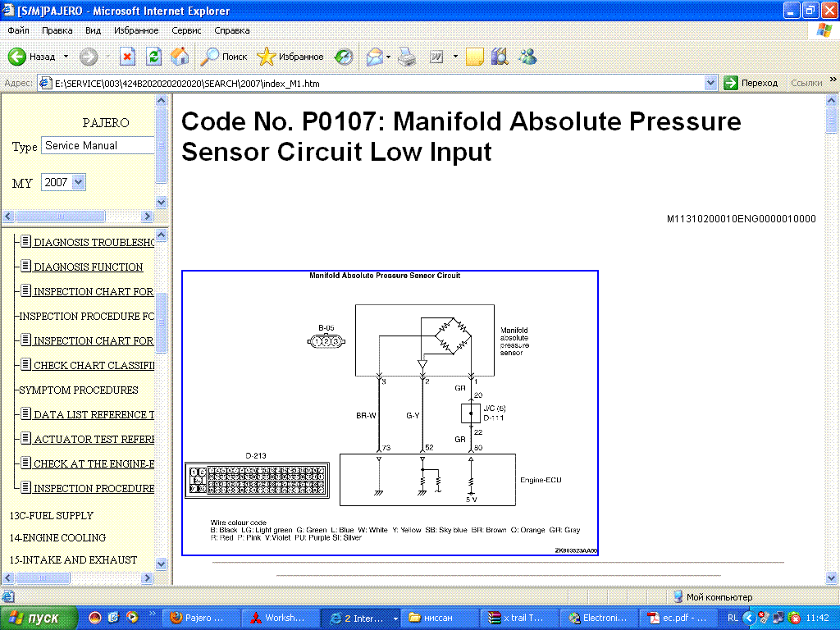Select 14-ENGINE COOLING section
The image size is (840, 630).
(x=58, y=538)
